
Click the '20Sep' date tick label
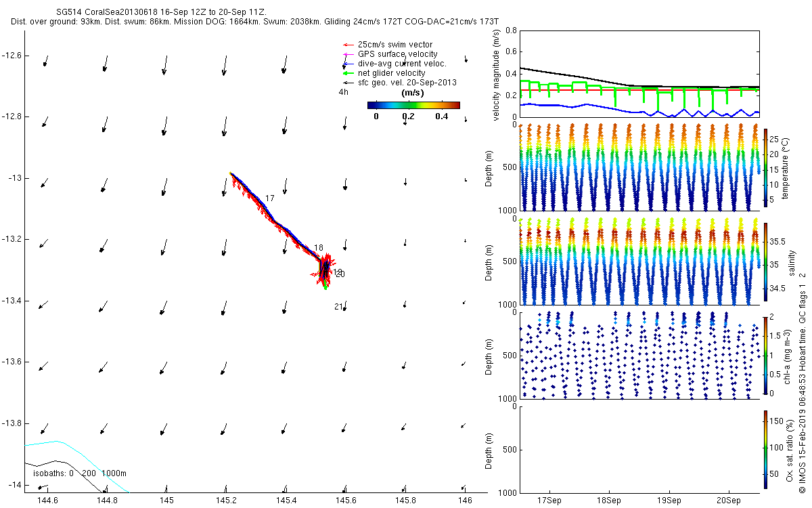(x=729, y=502)
